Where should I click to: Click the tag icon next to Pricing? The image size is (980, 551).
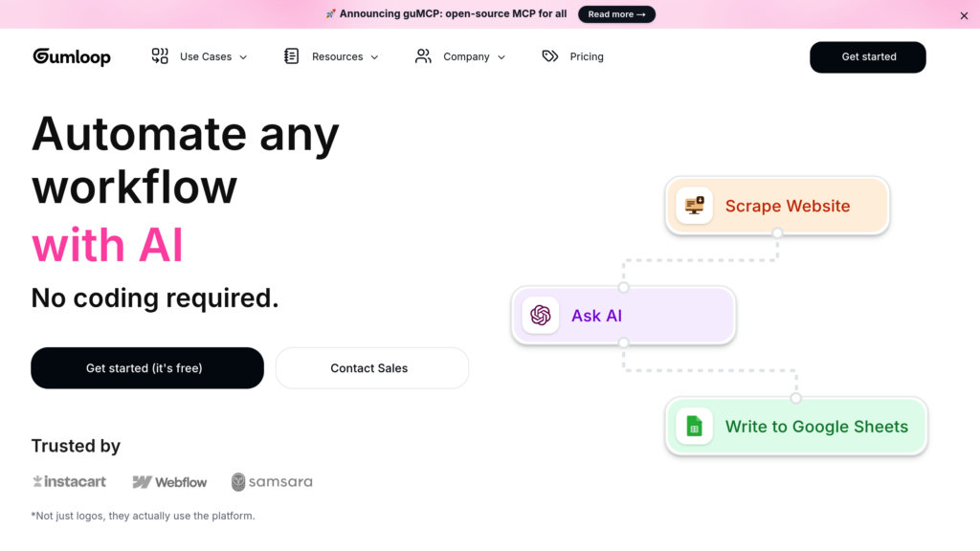click(549, 56)
